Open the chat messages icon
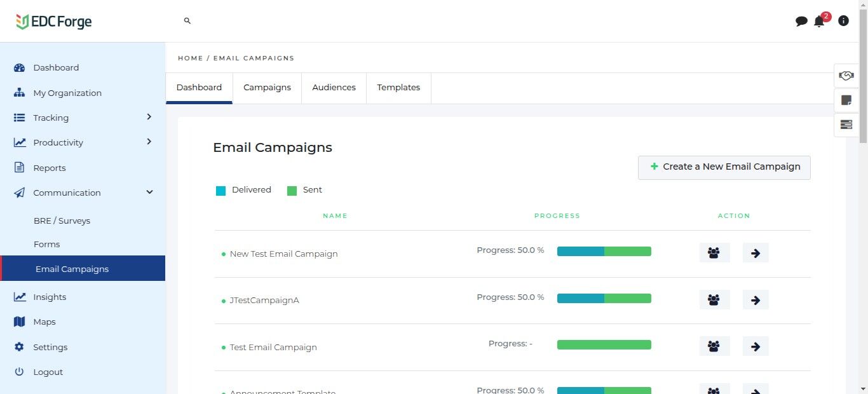Screen dimensions: 868x394 click(801, 21)
